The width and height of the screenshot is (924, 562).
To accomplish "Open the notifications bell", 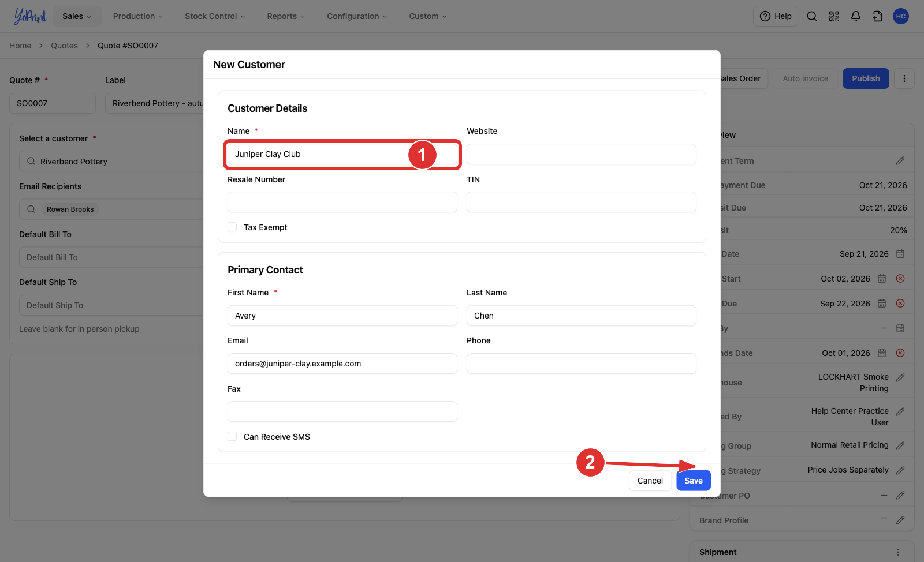I will (855, 16).
